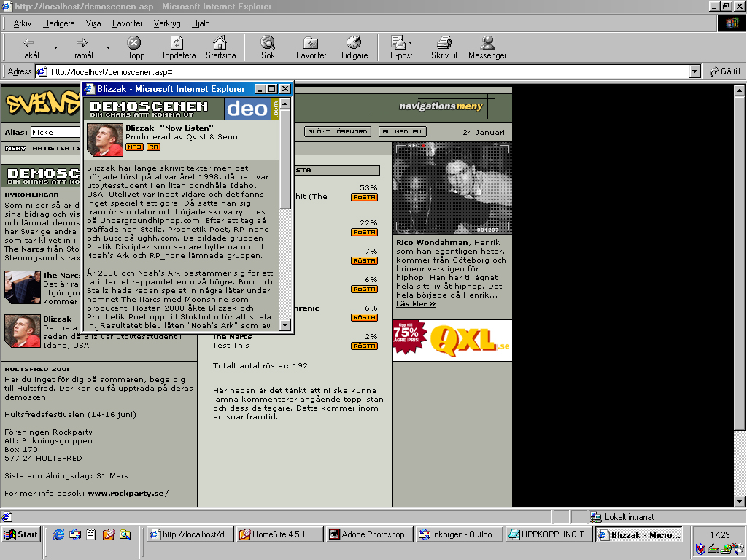Viewport: 747px width, 560px height.
Task: Open the Favoriter toolbar folder icon
Action: [x=311, y=43]
